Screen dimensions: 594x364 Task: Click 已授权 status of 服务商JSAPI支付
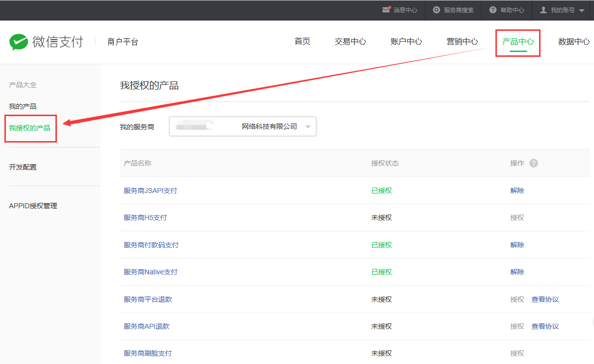382,191
